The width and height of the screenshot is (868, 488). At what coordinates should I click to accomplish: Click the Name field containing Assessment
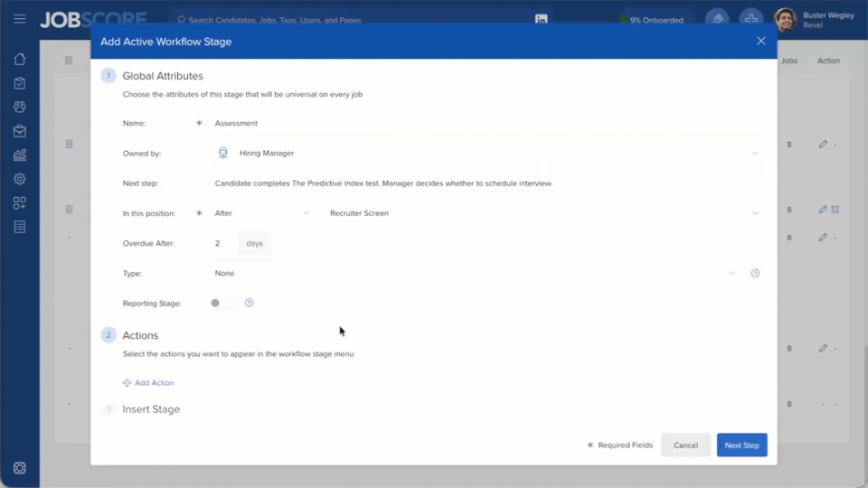tap(488, 124)
